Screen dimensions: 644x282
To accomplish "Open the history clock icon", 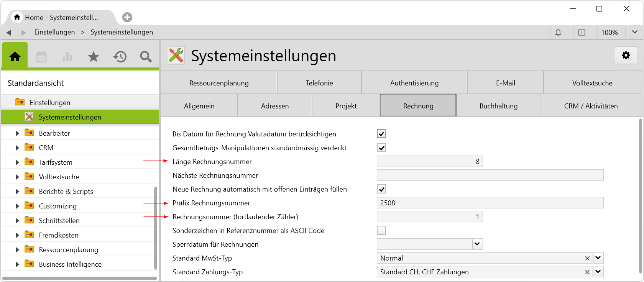I will pyautogui.click(x=120, y=57).
